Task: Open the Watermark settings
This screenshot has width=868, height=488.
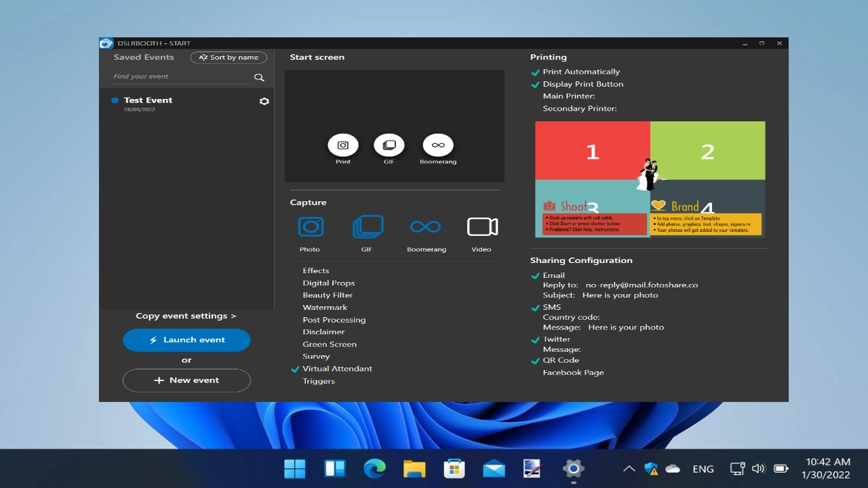Action: [325, 308]
